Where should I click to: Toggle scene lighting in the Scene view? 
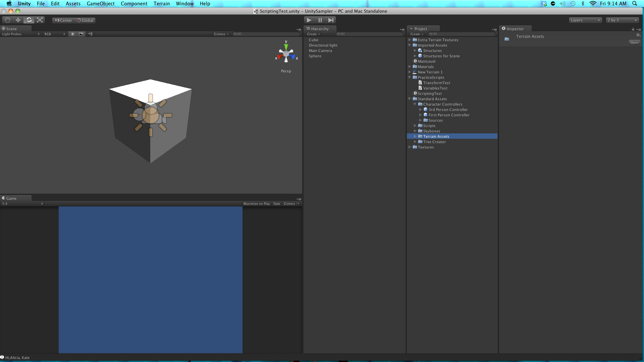72,34
